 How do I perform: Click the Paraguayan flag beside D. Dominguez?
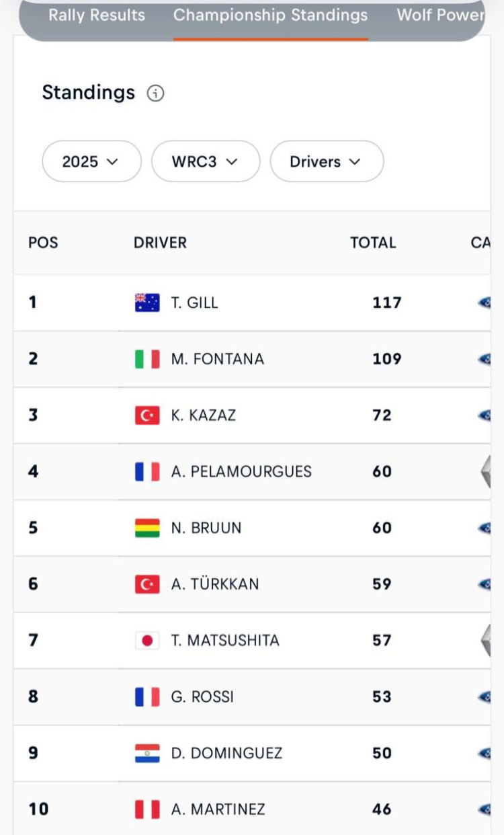click(x=147, y=753)
